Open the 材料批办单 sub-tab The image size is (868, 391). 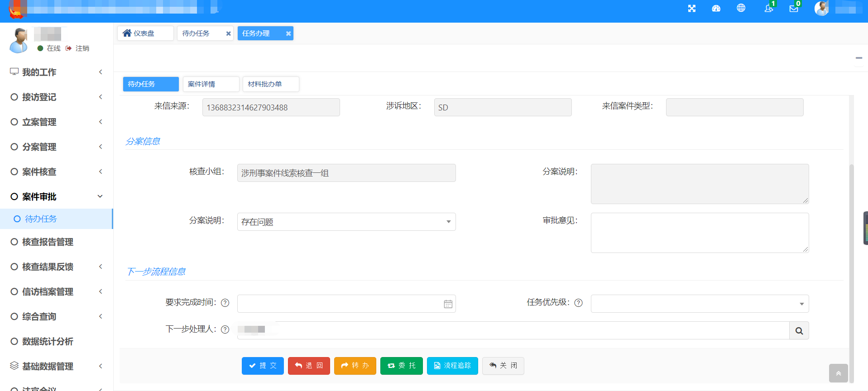pyautogui.click(x=271, y=84)
